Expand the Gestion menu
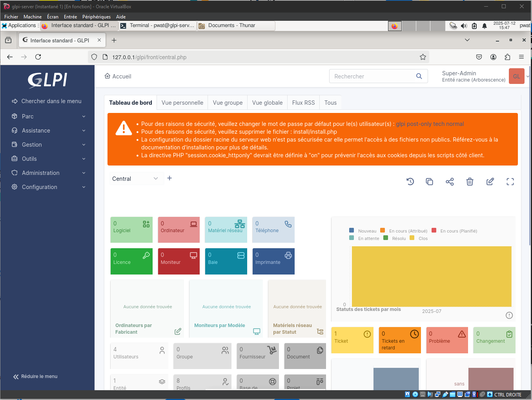The width and height of the screenshot is (532, 400). point(49,145)
